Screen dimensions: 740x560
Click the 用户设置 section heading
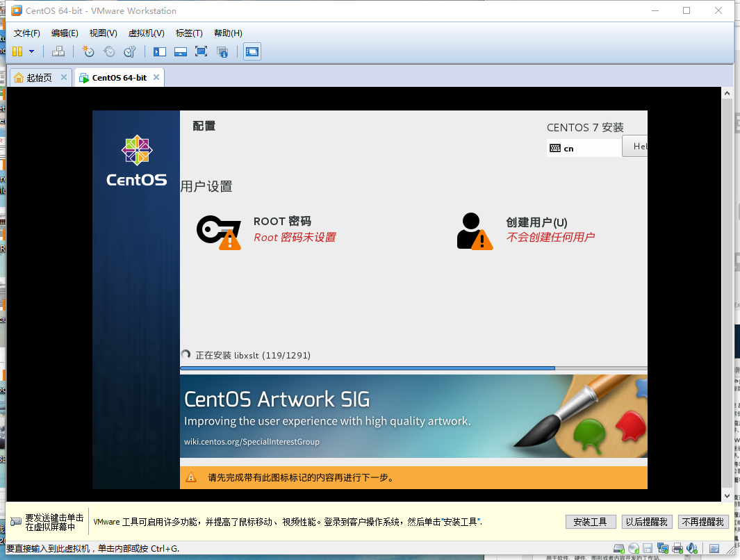pyautogui.click(x=206, y=186)
